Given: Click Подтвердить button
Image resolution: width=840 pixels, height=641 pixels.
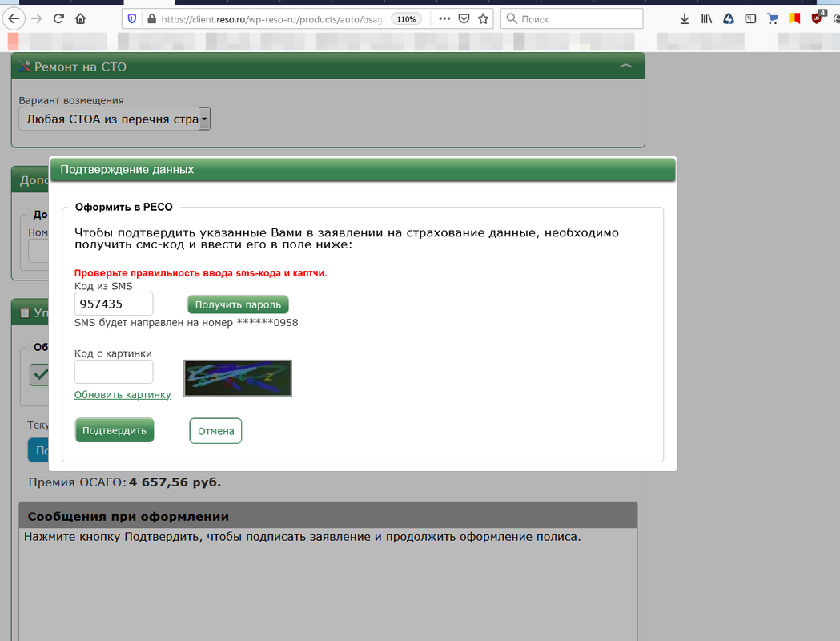Looking at the screenshot, I should tap(115, 430).
